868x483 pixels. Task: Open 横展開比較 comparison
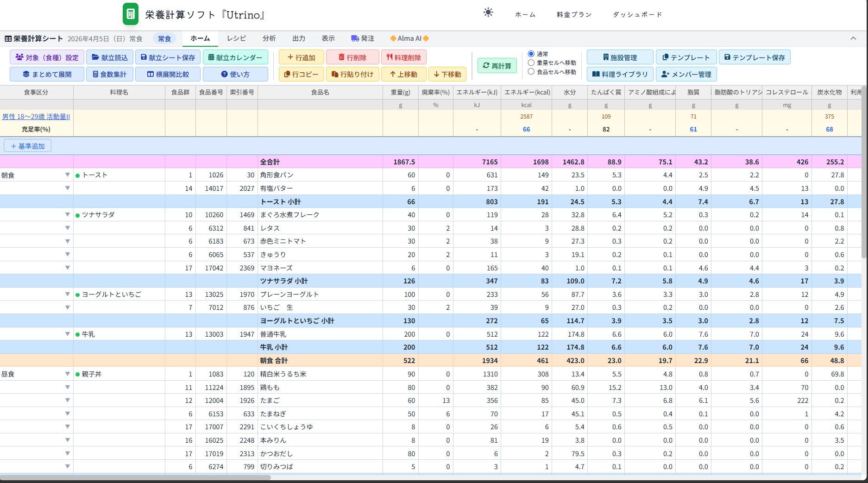(x=168, y=74)
